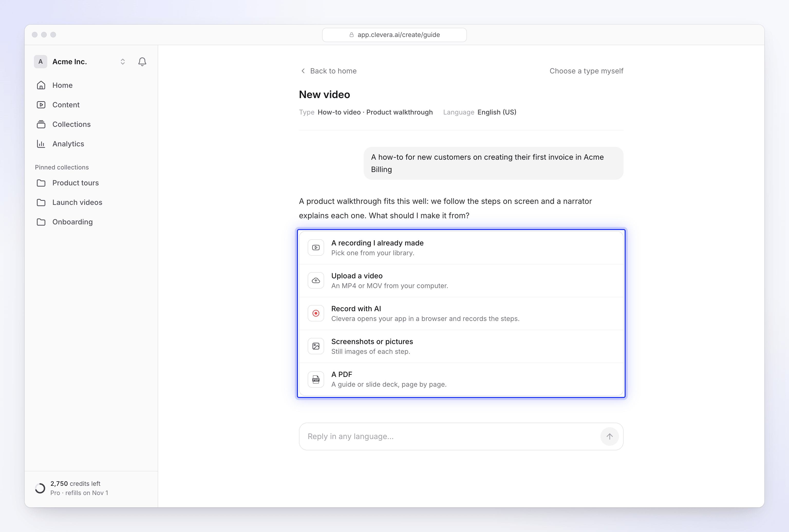Expand the Acme Inc. workspace switcher
The height and width of the screenshot is (532, 789).
pos(123,62)
